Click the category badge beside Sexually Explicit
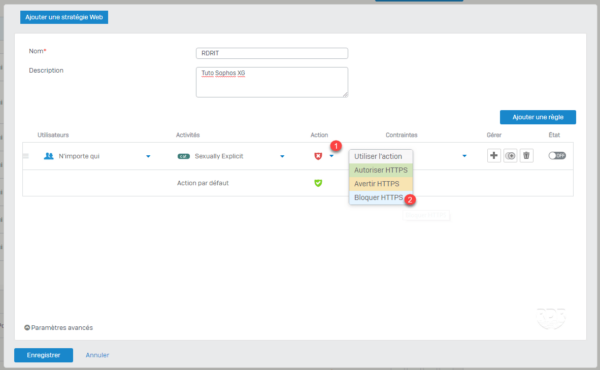 [184, 156]
